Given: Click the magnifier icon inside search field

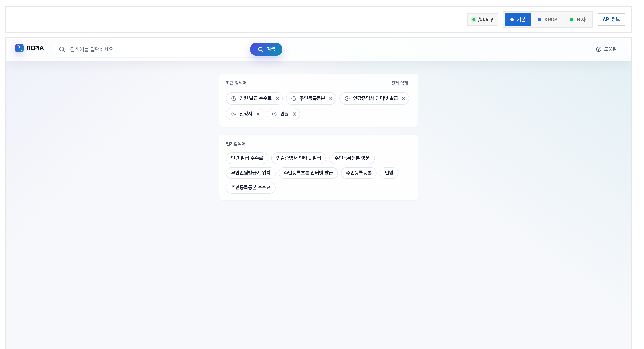Looking at the screenshot, I should (x=62, y=49).
